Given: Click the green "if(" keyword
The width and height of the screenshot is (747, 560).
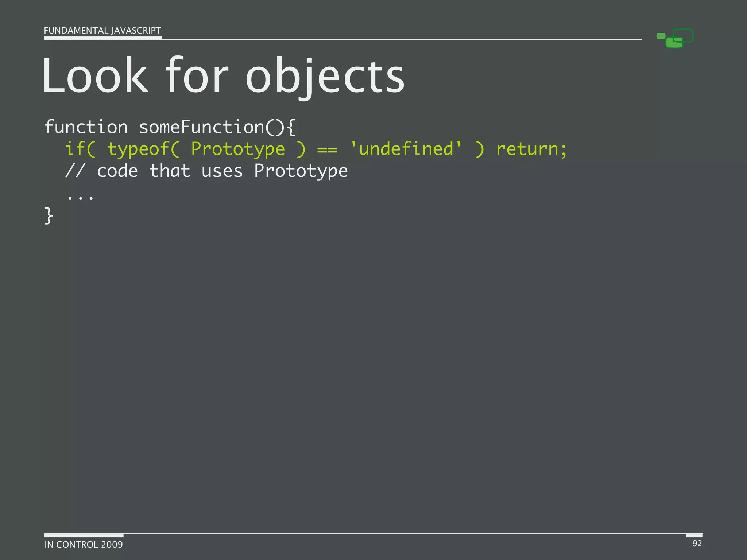Looking at the screenshot, I should click(80, 149).
